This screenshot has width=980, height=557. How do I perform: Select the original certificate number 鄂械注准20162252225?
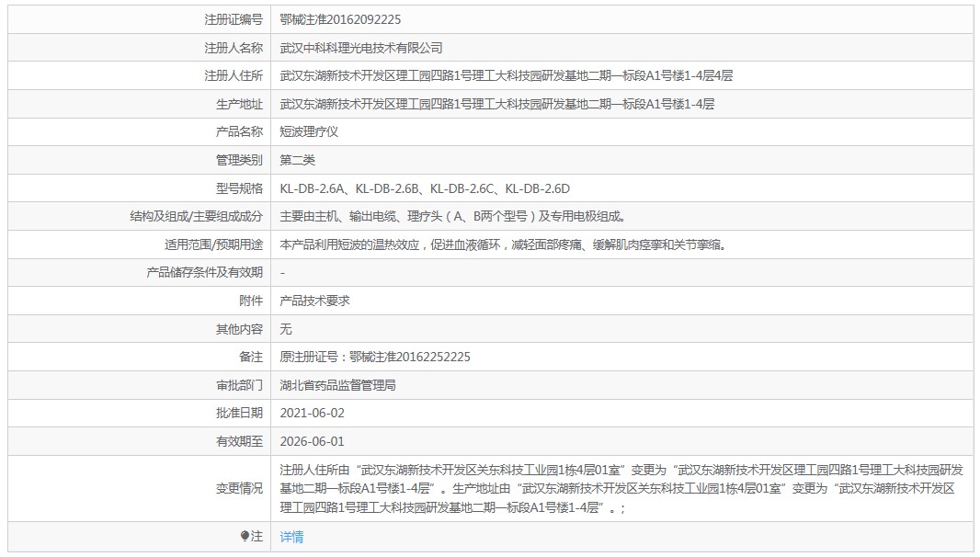coord(410,357)
